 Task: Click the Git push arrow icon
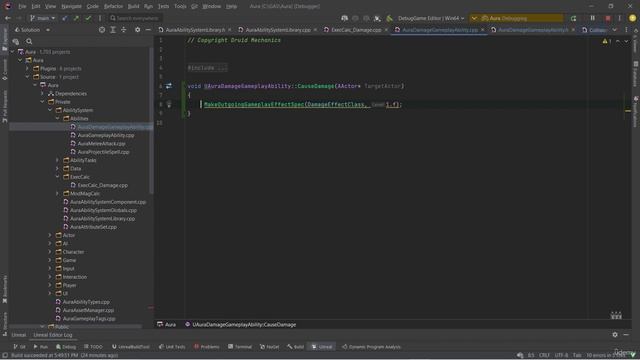(x=76, y=18)
